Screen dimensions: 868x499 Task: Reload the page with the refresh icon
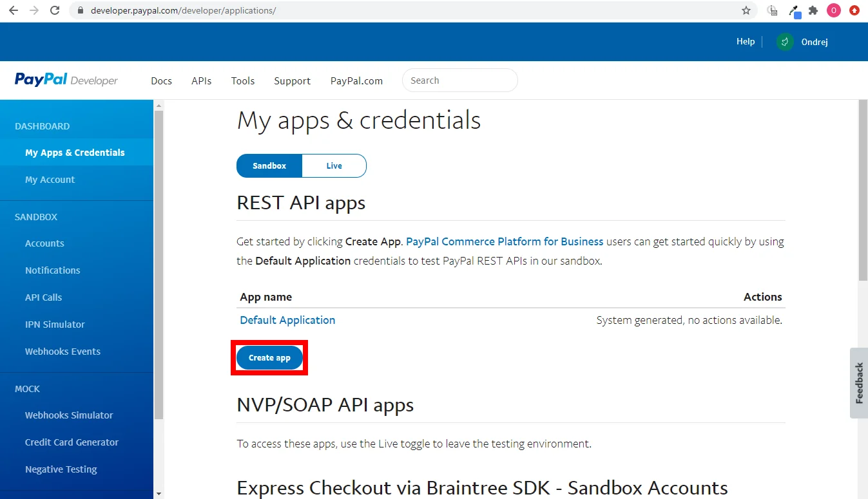point(55,10)
